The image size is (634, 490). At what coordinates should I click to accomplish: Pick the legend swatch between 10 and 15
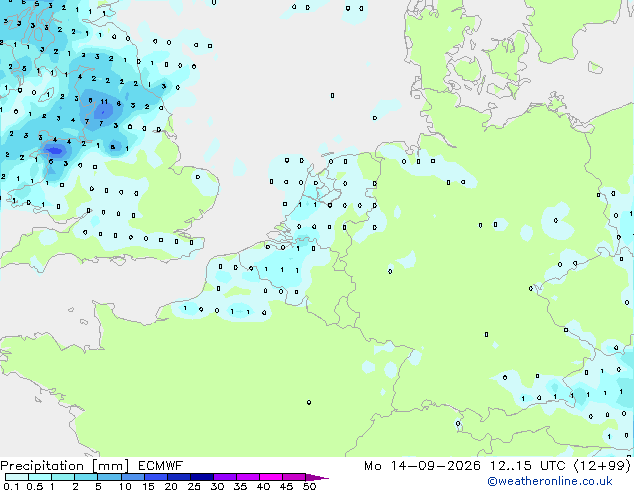click(x=133, y=477)
